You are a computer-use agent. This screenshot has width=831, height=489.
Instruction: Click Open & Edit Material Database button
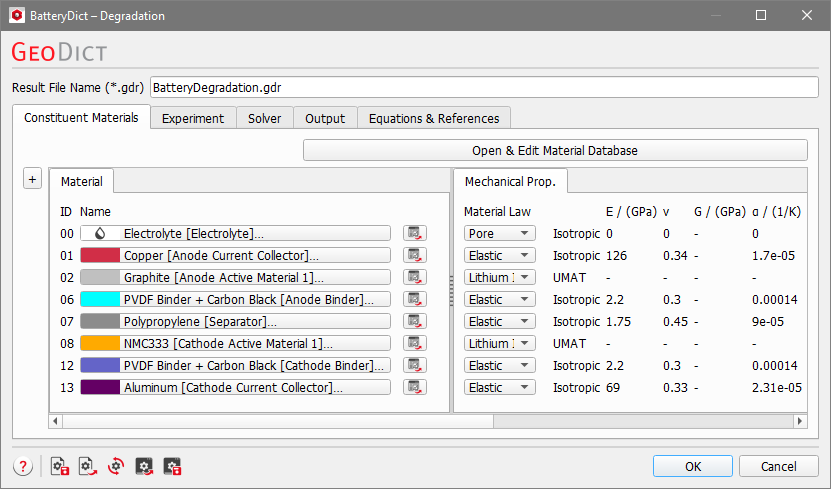click(555, 150)
